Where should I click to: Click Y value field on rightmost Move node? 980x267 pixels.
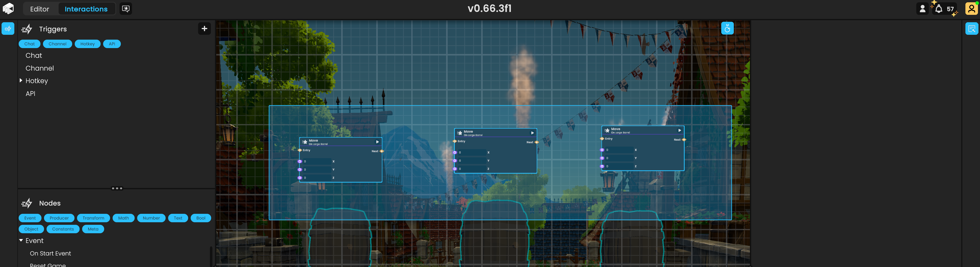click(x=619, y=158)
